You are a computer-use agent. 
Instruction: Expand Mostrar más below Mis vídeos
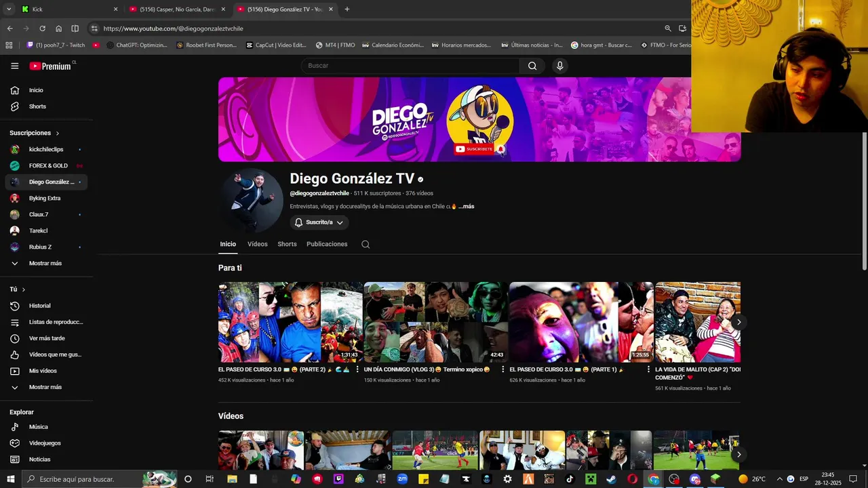(46, 387)
